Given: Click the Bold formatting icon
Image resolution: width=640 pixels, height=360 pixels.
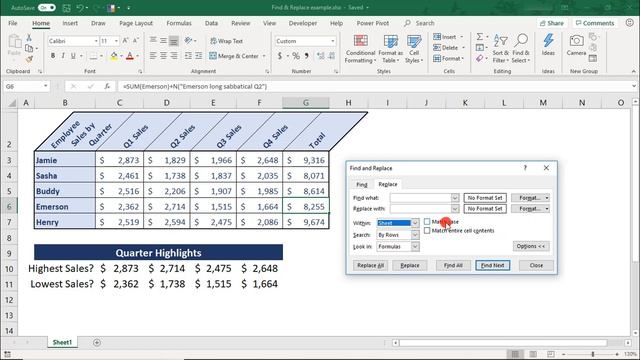Looking at the screenshot, I should [x=53, y=56].
